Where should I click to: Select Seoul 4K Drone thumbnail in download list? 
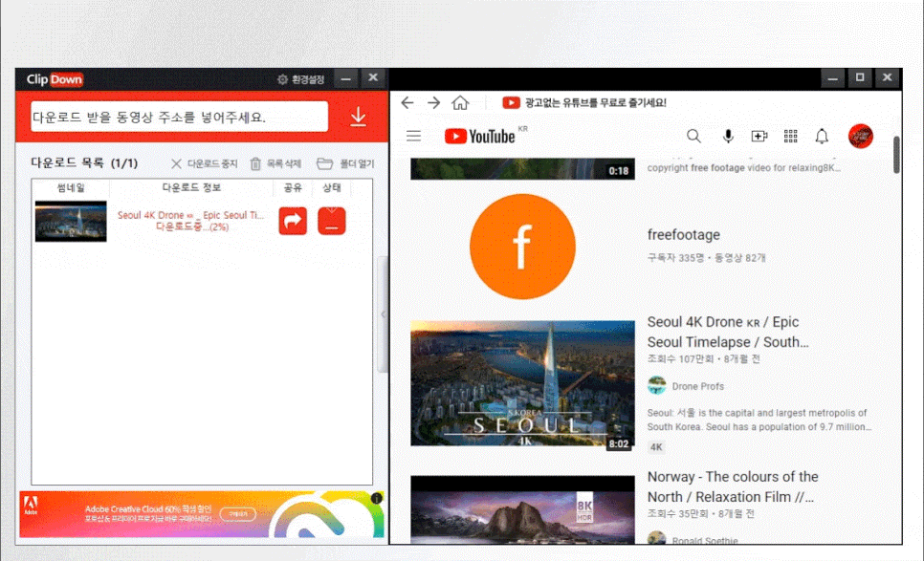click(x=71, y=222)
